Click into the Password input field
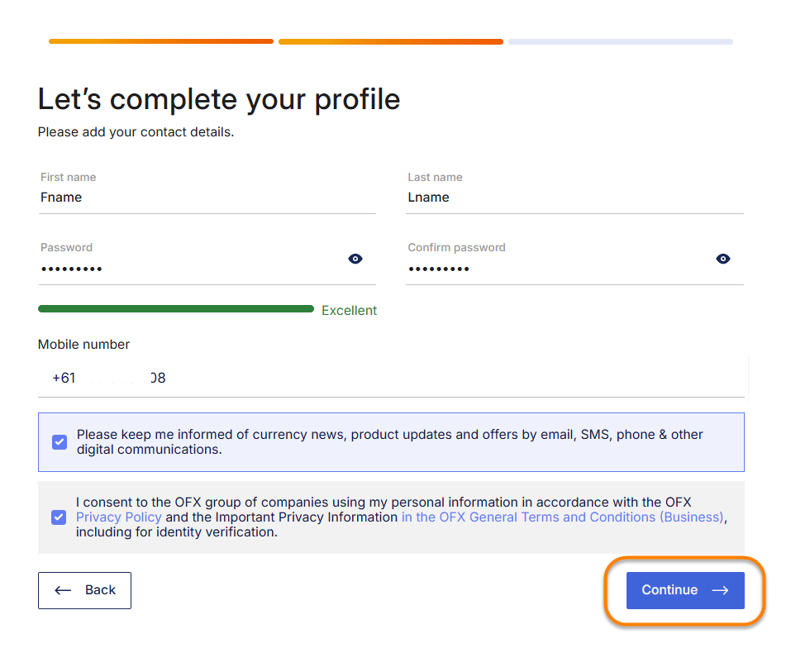The width and height of the screenshot is (791, 672). pos(190,269)
